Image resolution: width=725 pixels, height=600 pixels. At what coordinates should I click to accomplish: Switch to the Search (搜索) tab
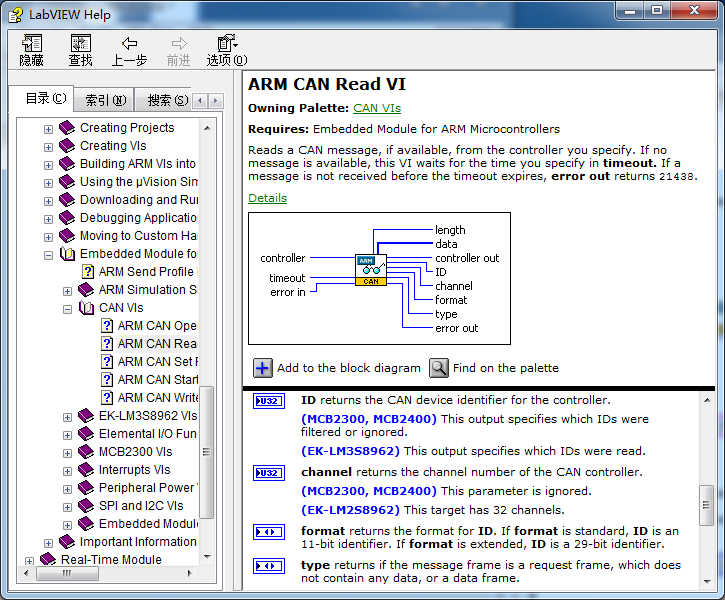[164, 100]
